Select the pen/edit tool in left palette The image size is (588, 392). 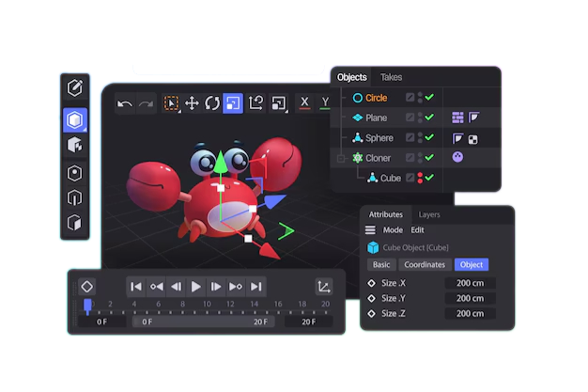pos(74,87)
